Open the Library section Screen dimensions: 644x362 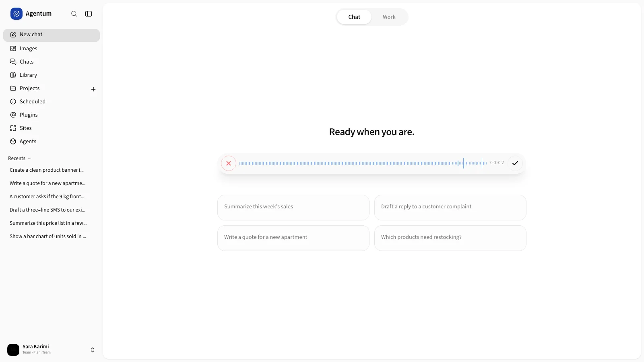(x=52, y=75)
